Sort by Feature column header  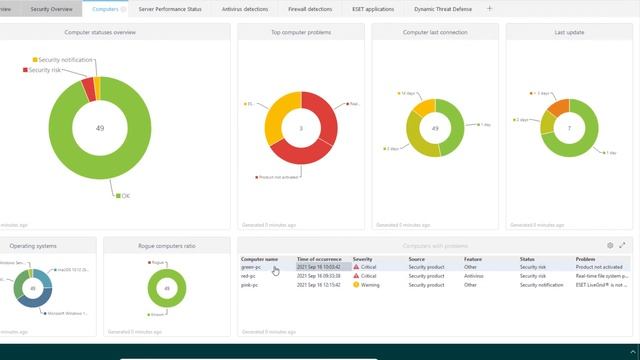click(x=473, y=259)
